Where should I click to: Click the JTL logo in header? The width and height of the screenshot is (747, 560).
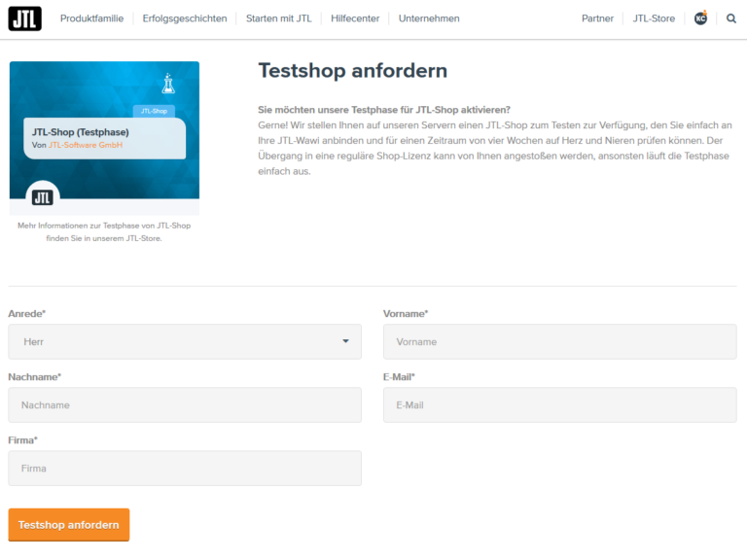(24, 18)
